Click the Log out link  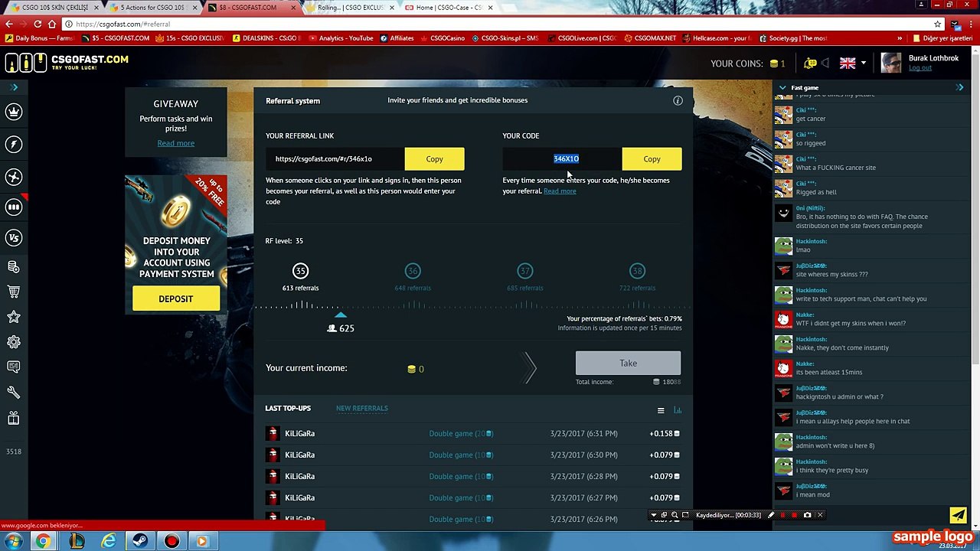coord(920,68)
